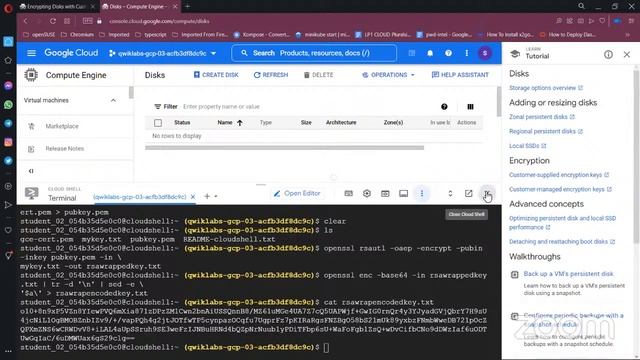Open the help question mark in header

[x=448, y=53]
